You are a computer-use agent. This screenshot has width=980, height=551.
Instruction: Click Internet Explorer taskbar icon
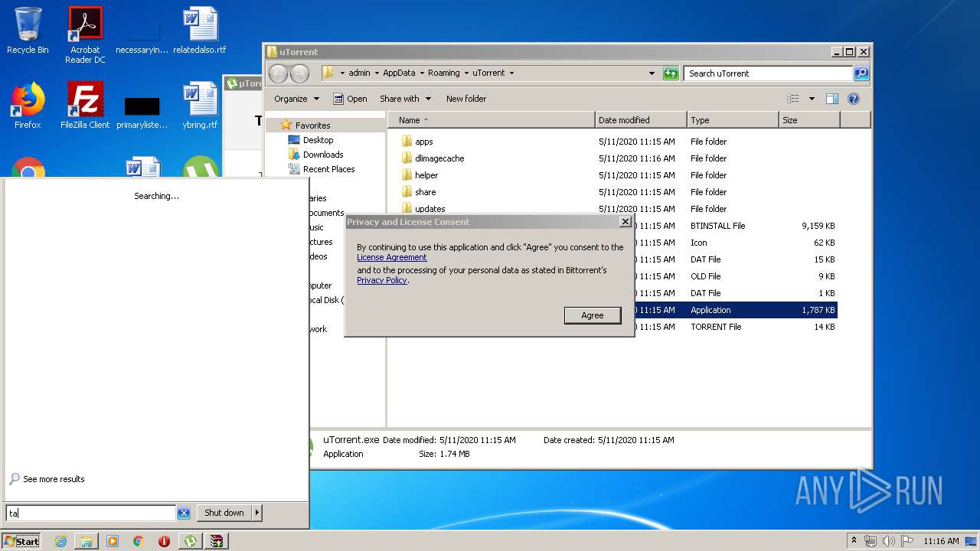click(x=60, y=541)
